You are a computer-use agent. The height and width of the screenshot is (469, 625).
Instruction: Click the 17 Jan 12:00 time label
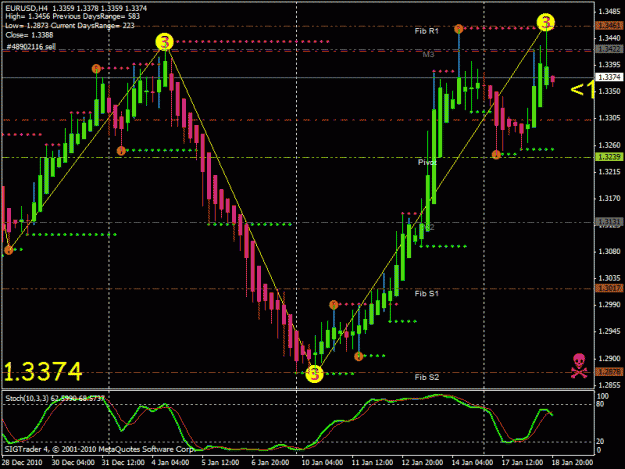click(x=522, y=463)
